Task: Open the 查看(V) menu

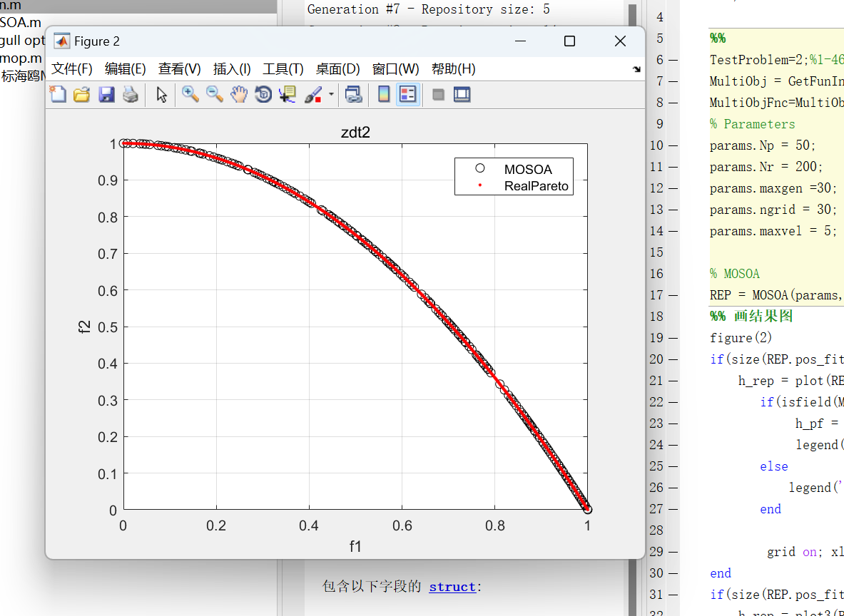Action: (x=179, y=69)
